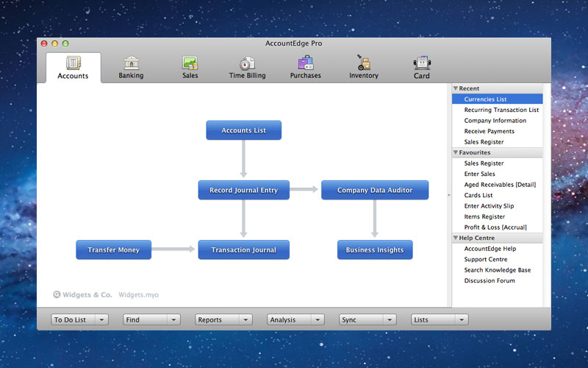The height and width of the screenshot is (368, 588).
Task: Open Items Register favourite
Action: [484, 216]
